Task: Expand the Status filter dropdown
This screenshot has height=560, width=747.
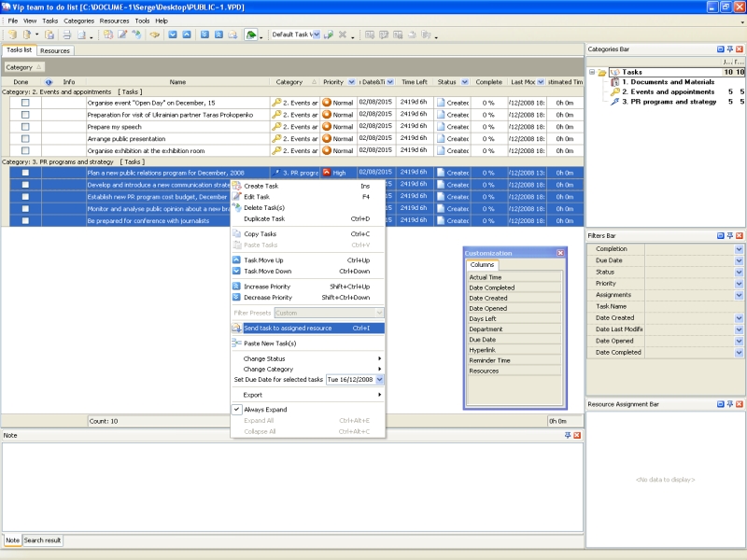Action: point(739,272)
